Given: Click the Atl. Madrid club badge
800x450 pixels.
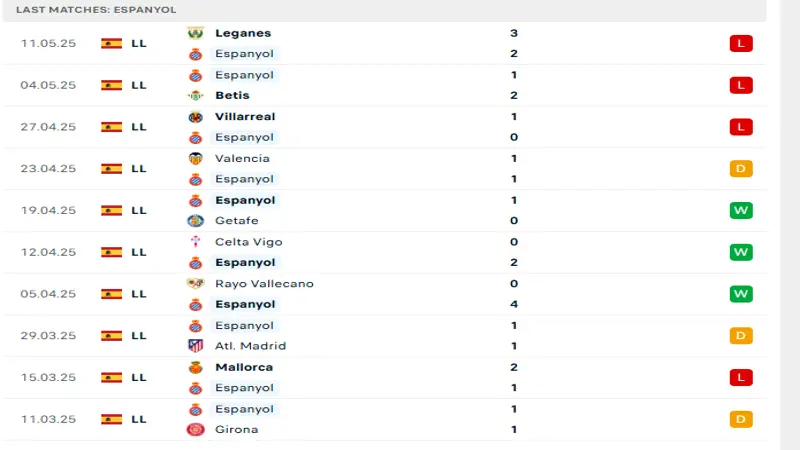Looking at the screenshot, I should pos(195,346).
